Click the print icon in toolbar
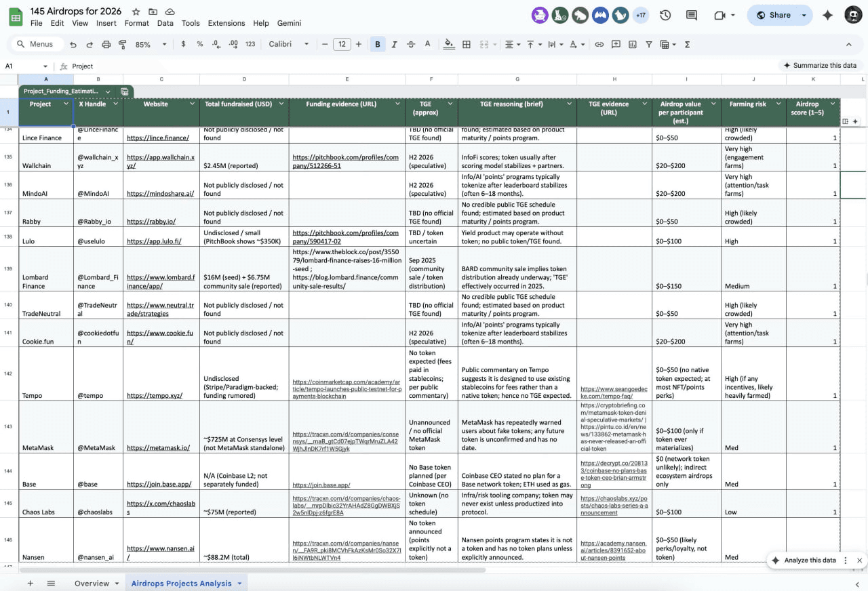This screenshot has width=868, height=591. tap(106, 44)
